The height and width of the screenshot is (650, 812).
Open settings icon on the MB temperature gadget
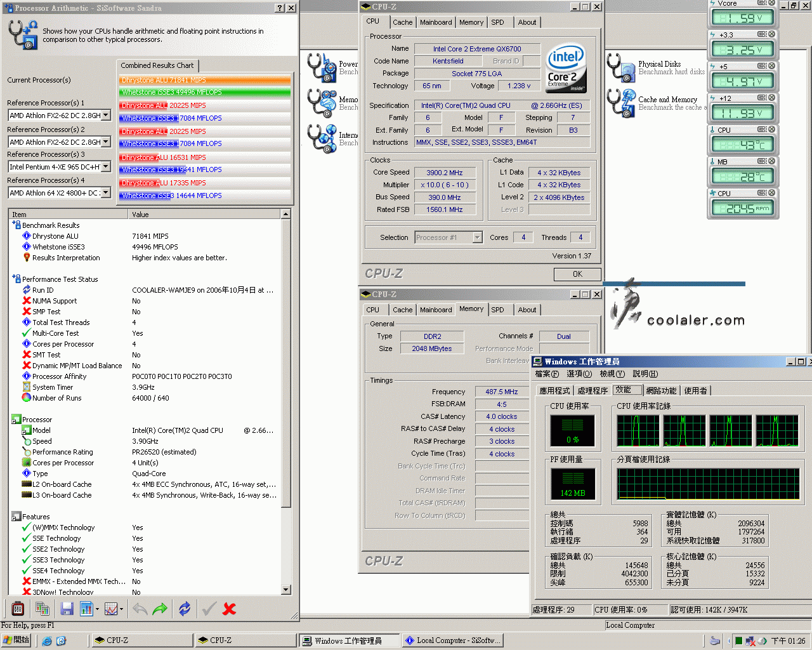762,161
